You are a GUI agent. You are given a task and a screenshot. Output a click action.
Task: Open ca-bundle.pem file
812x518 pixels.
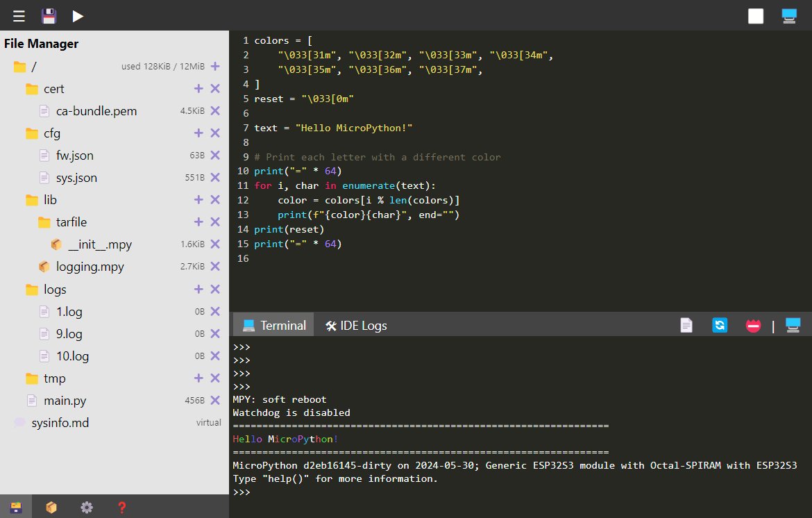coord(96,111)
